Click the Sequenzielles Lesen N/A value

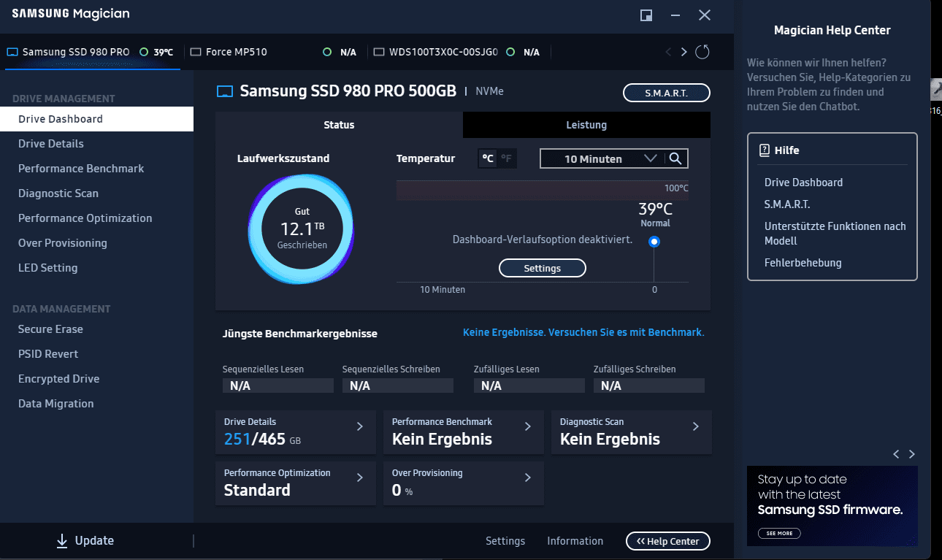pos(277,386)
